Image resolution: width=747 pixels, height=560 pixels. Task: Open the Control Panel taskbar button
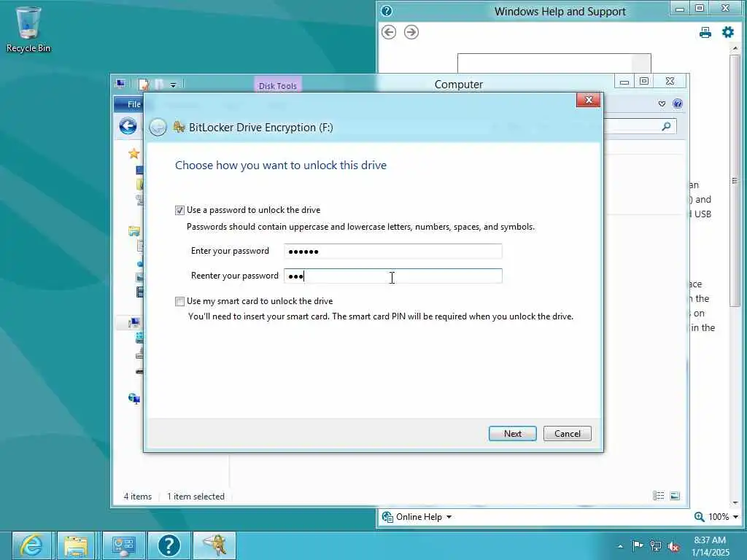(124, 545)
